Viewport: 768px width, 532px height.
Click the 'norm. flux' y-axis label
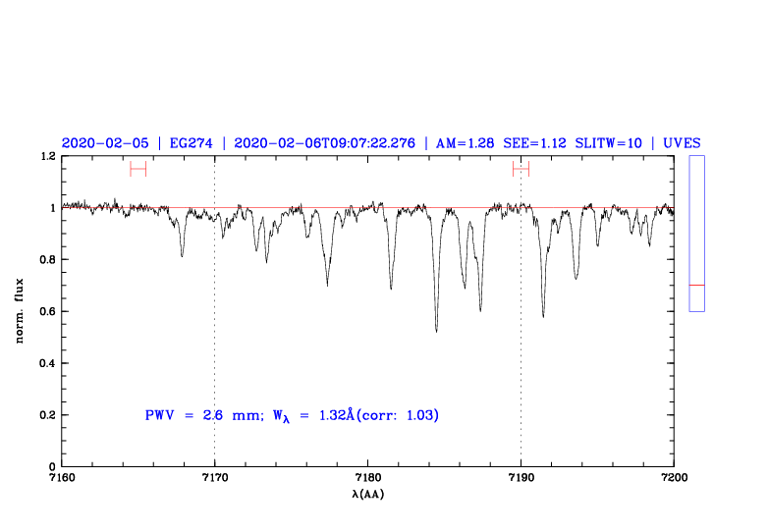(20, 311)
